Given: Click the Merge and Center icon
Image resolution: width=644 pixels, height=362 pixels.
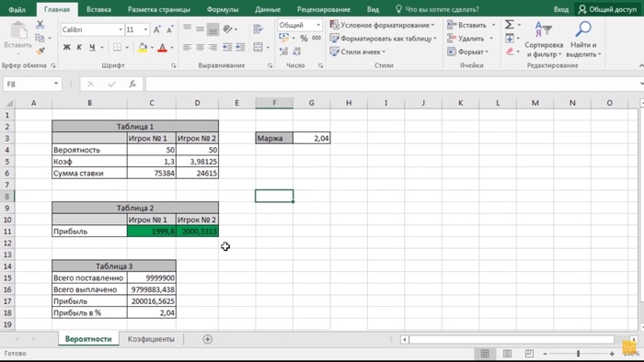Looking at the screenshot, I should [x=258, y=48].
